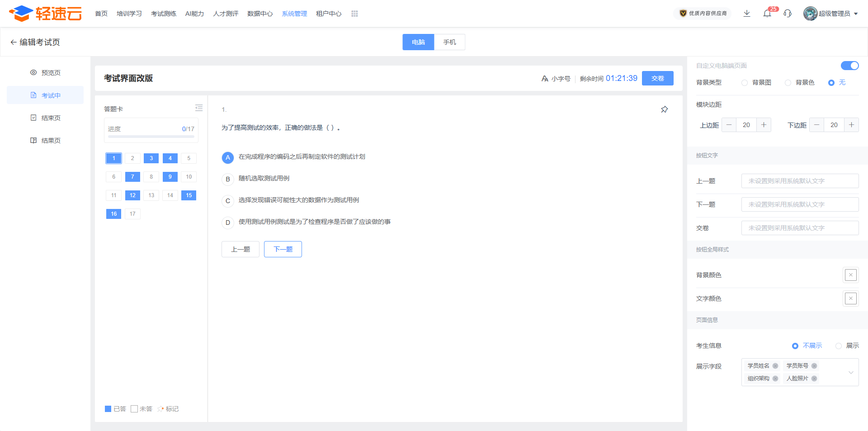Open the app grid menu icon

pyautogui.click(x=354, y=14)
